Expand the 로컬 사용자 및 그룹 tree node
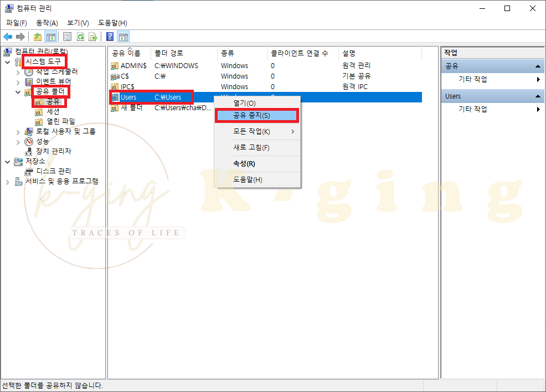The image size is (546, 392). coord(17,131)
